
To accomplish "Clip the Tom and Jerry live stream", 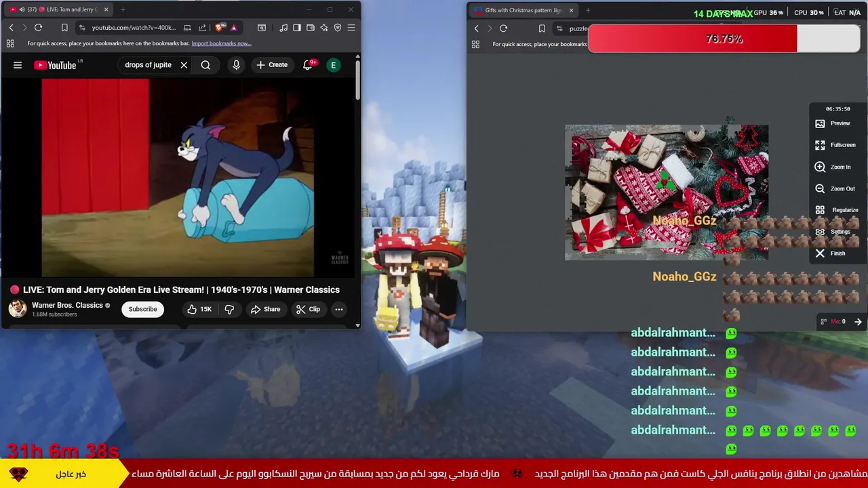I will pos(308,309).
